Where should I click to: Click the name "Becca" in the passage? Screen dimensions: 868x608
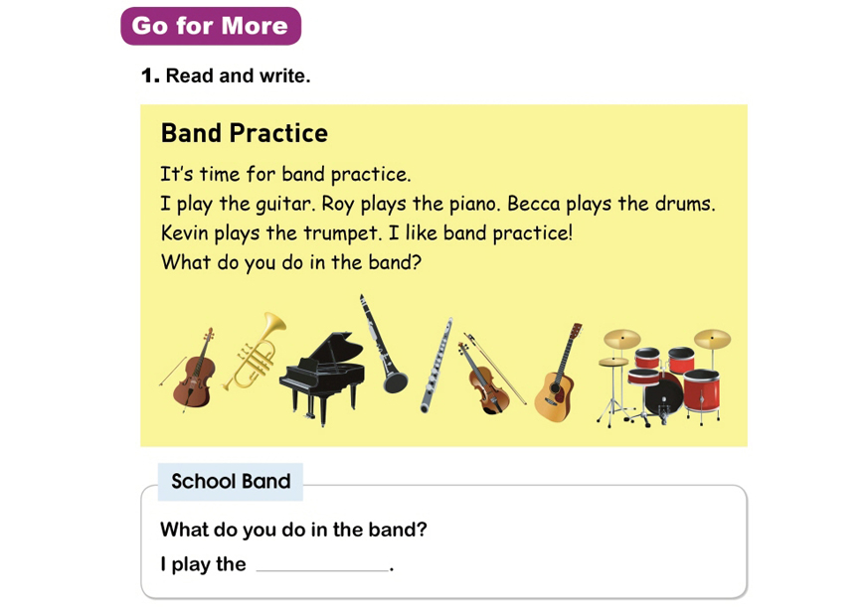[x=535, y=205]
